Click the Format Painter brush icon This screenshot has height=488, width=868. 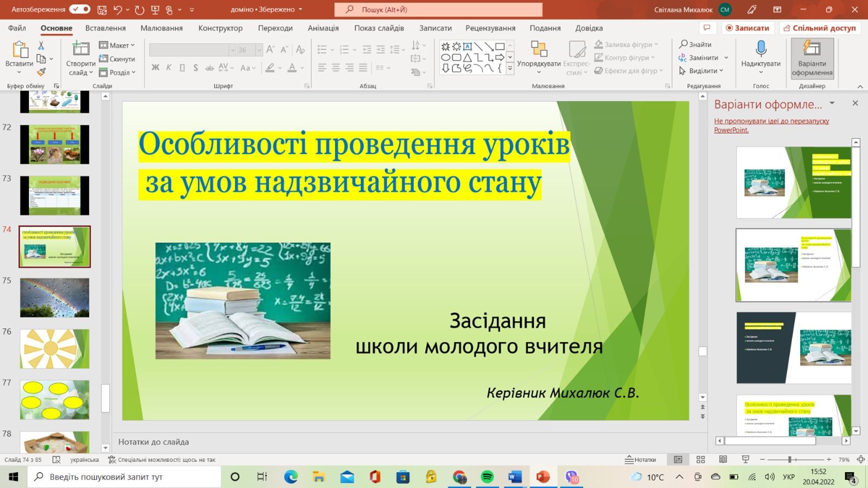coord(41,72)
